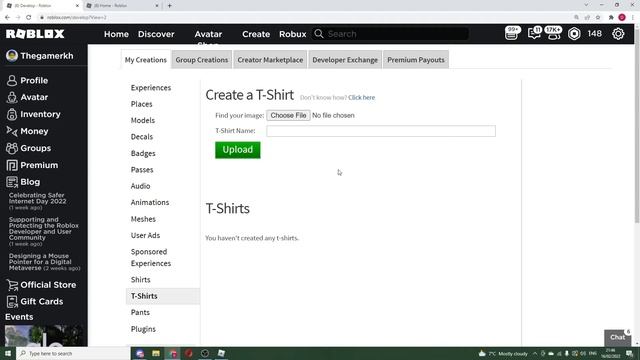Open the Chat button

[x=618, y=338]
